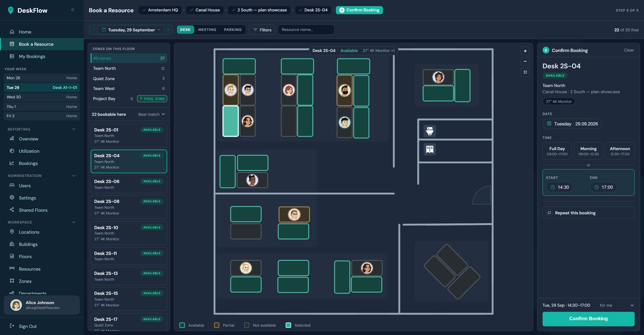This screenshot has width=644, height=335.
Task: Zoom out of the floor plan
Action: coord(525,61)
